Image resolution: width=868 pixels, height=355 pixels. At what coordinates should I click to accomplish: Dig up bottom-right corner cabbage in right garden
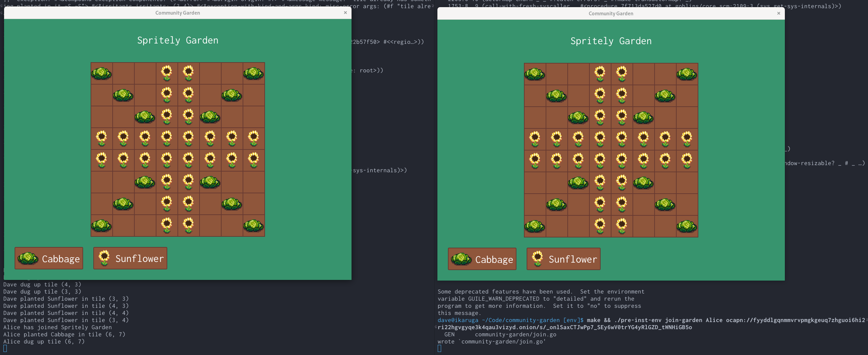[687, 226]
